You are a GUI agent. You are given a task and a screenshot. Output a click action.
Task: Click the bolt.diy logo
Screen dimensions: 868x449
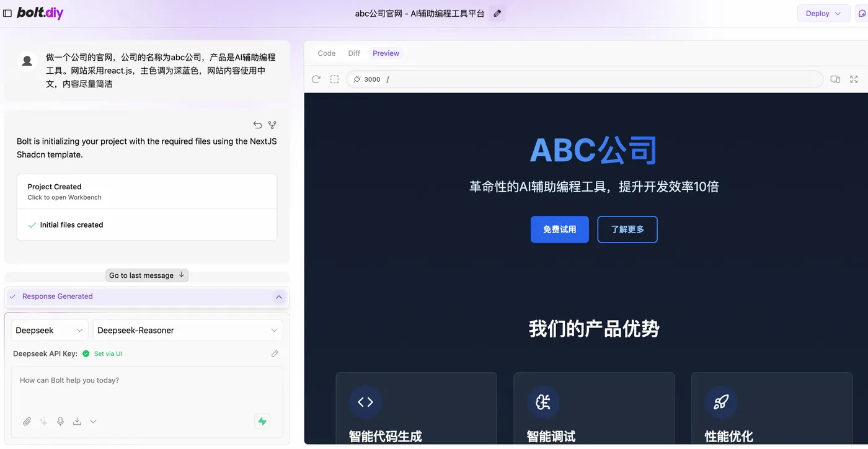40,13
